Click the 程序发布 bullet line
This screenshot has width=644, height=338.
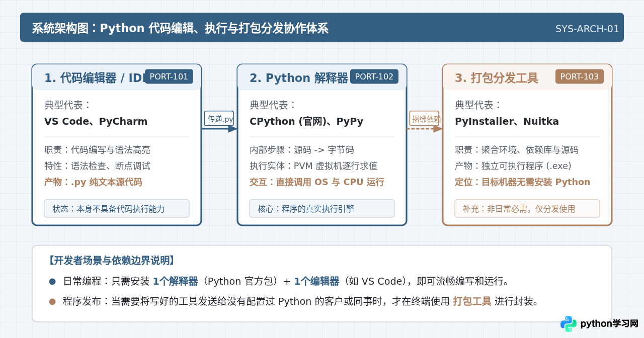click(x=294, y=301)
